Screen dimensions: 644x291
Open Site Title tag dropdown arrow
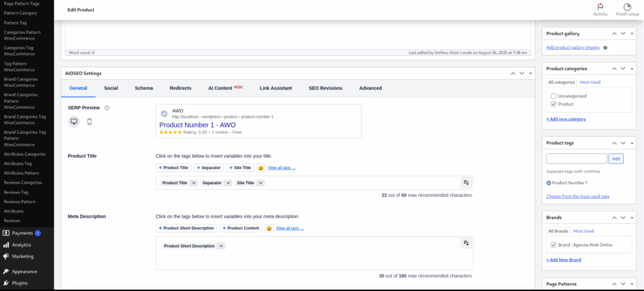(261, 183)
